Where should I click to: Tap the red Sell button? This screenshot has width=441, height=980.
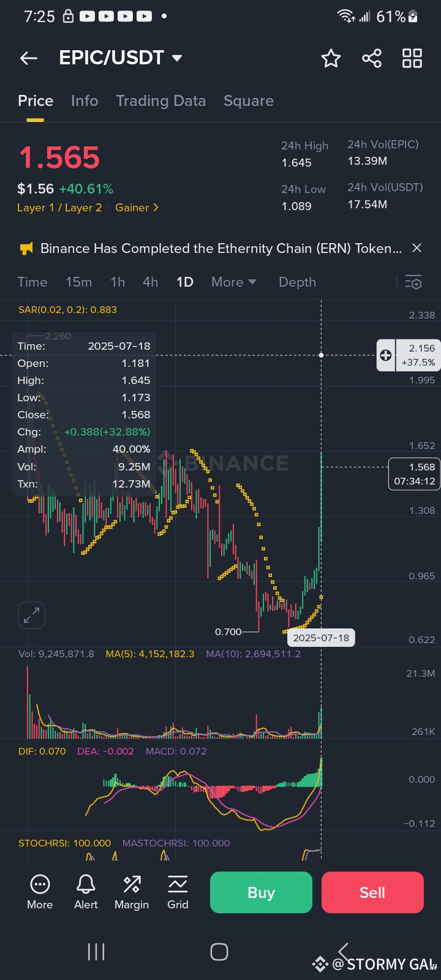[372, 892]
